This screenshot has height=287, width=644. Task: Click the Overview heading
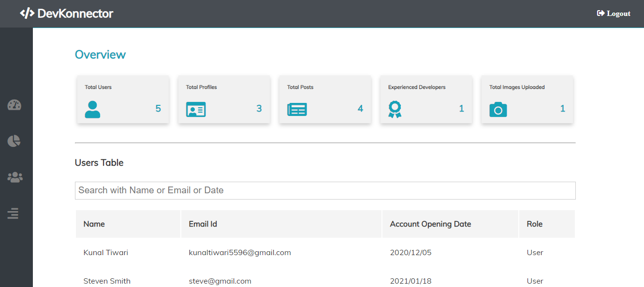tap(100, 55)
